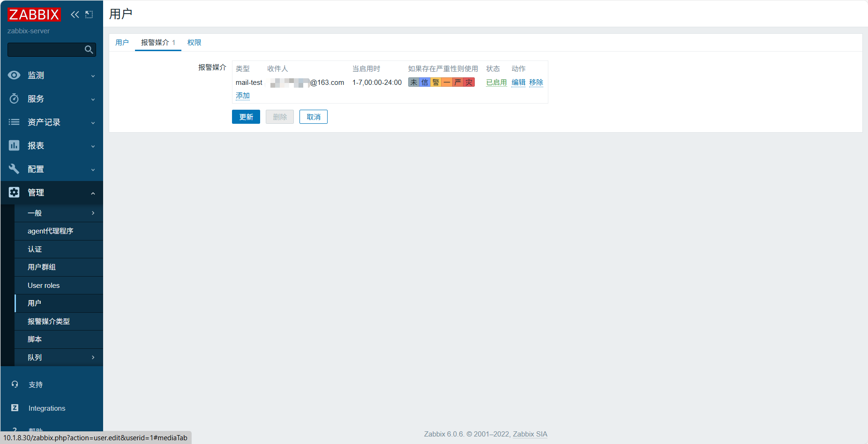Click the gray 未 severity swatch
This screenshot has height=444, width=868.
coord(413,83)
